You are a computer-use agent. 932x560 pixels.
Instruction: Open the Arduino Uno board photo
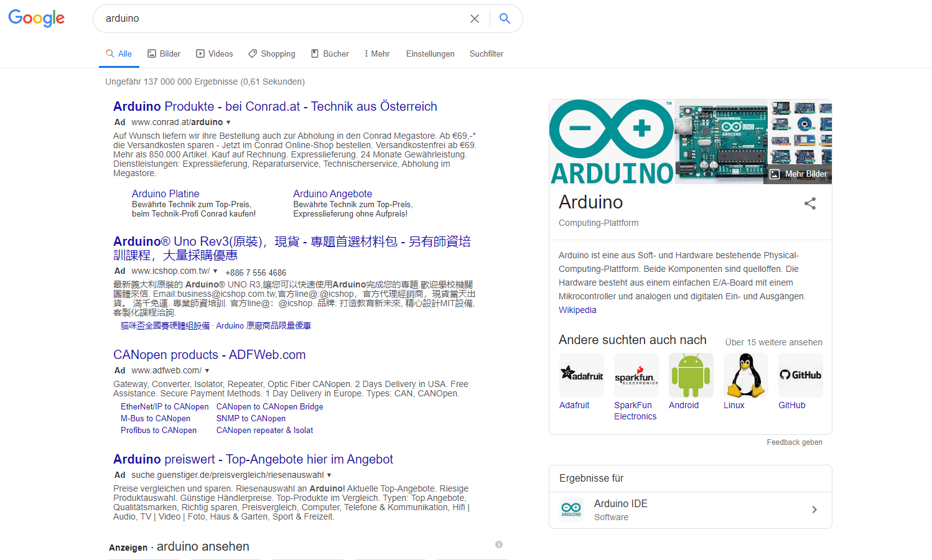[722, 142]
